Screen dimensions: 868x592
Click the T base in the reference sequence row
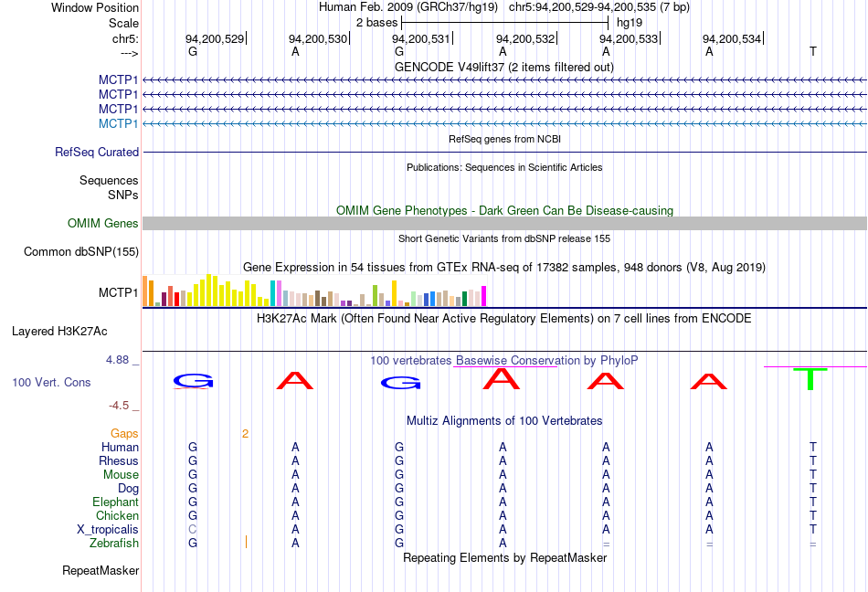(x=812, y=51)
